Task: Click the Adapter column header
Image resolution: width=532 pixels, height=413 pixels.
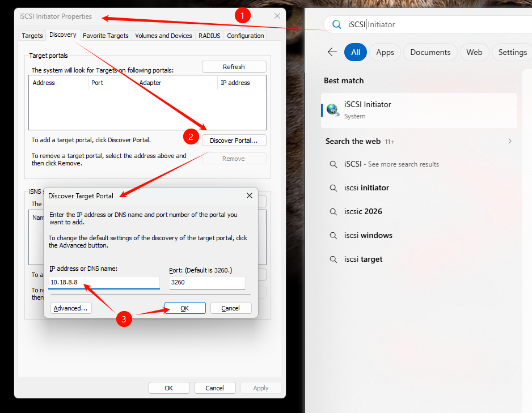Action: click(x=176, y=83)
